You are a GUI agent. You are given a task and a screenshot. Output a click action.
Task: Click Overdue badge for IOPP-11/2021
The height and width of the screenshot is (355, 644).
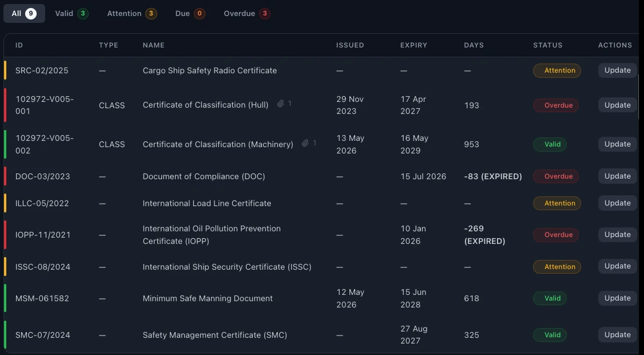(x=556, y=235)
